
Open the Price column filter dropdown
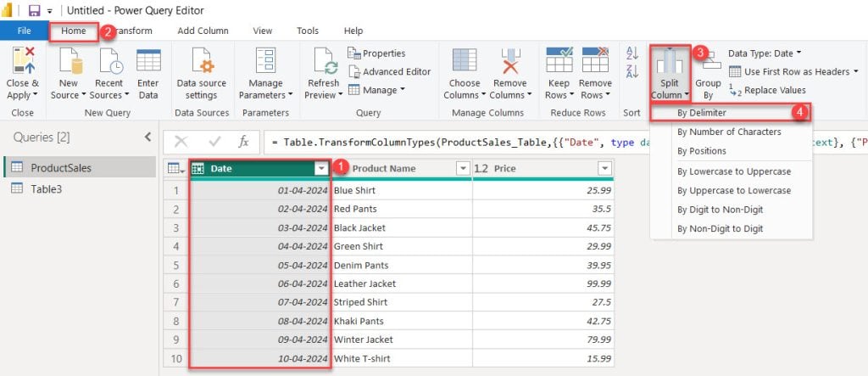(604, 169)
